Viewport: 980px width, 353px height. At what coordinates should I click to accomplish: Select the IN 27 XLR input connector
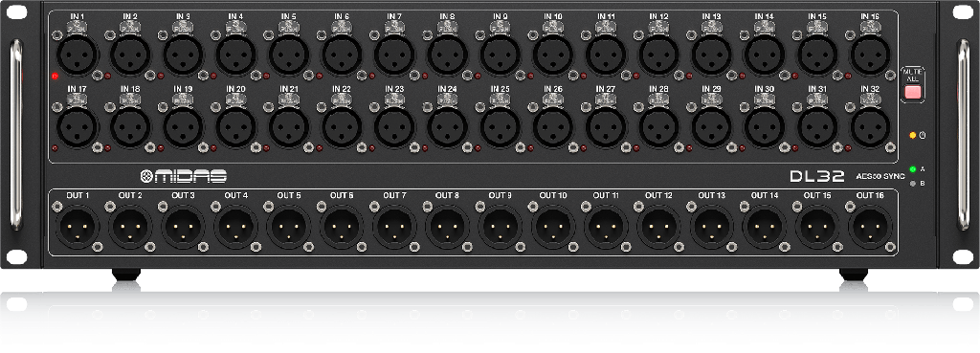[x=606, y=127]
